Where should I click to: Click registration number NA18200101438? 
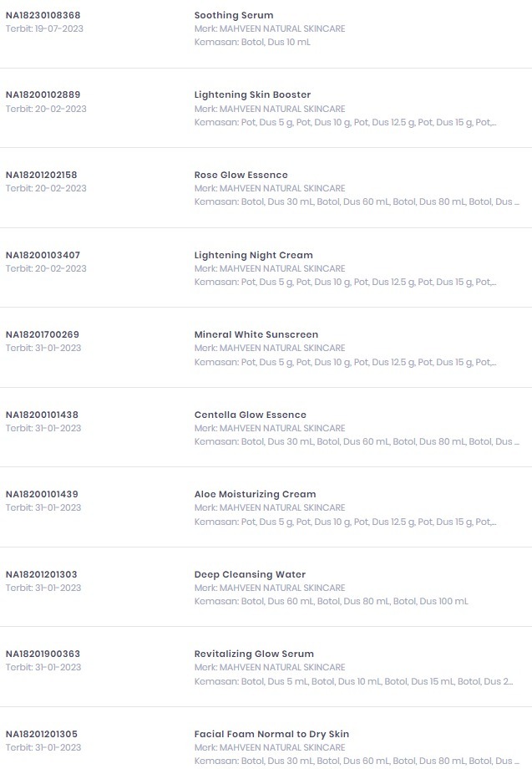(x=42, y=415)
